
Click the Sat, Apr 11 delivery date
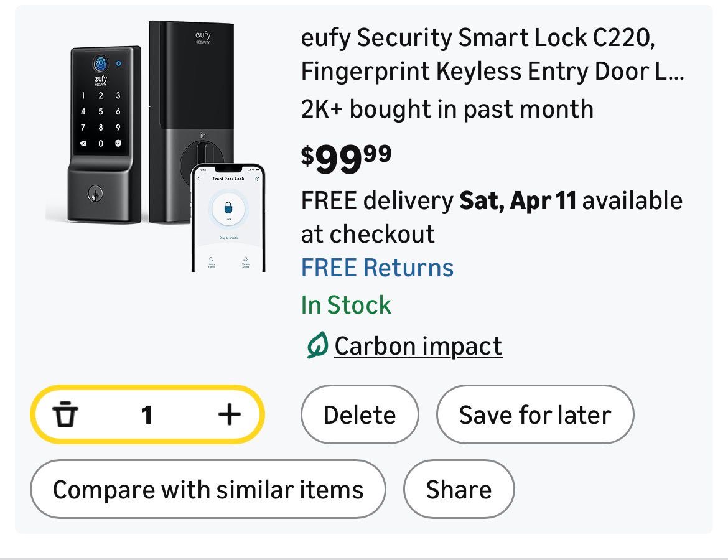tap(518, 201)
